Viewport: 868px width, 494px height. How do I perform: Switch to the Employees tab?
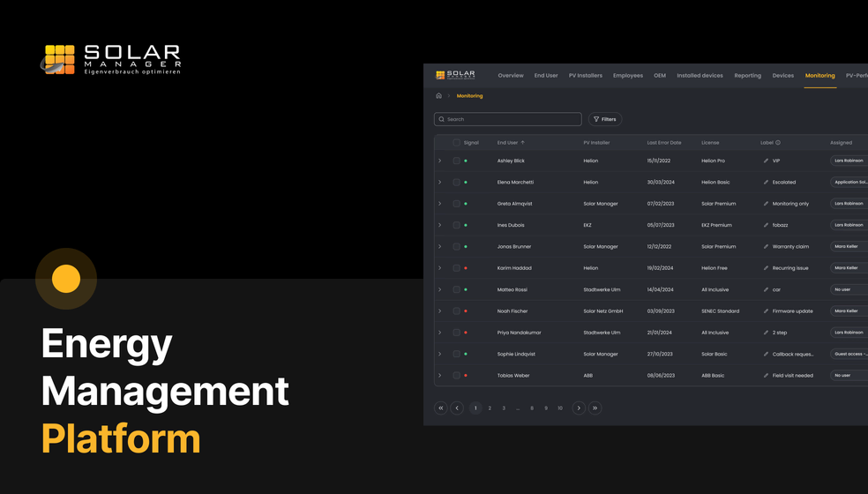pos(628,75)
